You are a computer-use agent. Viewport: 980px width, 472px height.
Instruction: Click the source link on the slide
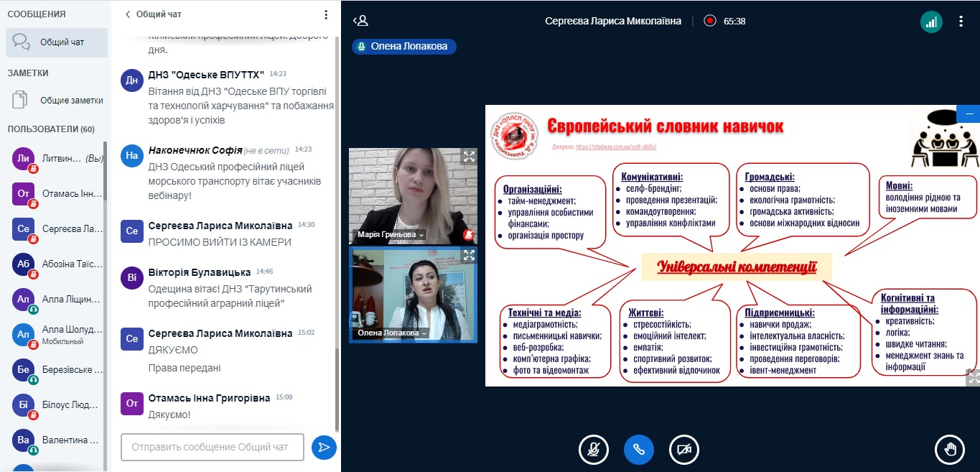tap(615, 147)
